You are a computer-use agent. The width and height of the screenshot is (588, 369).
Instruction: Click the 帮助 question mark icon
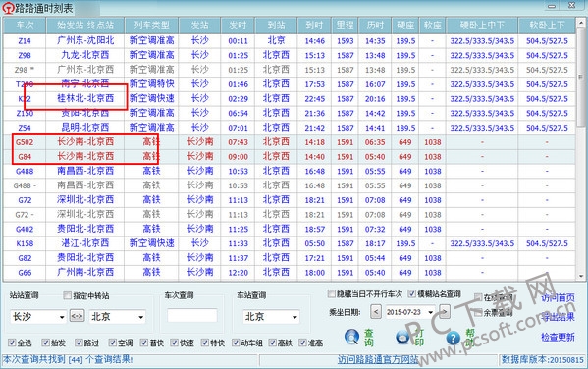pyautogui.click(x=453, y=338)
